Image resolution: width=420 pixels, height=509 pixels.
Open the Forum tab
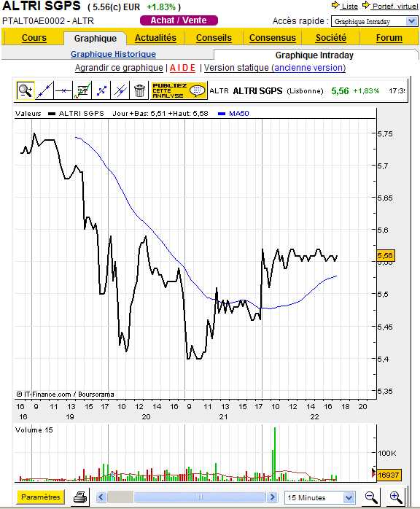(389, 38)
